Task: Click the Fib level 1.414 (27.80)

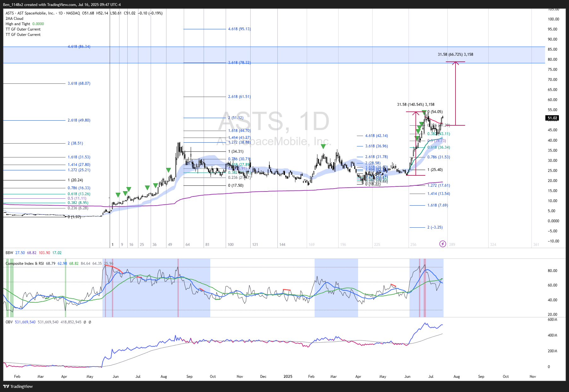Action: [x=79, y=165]
